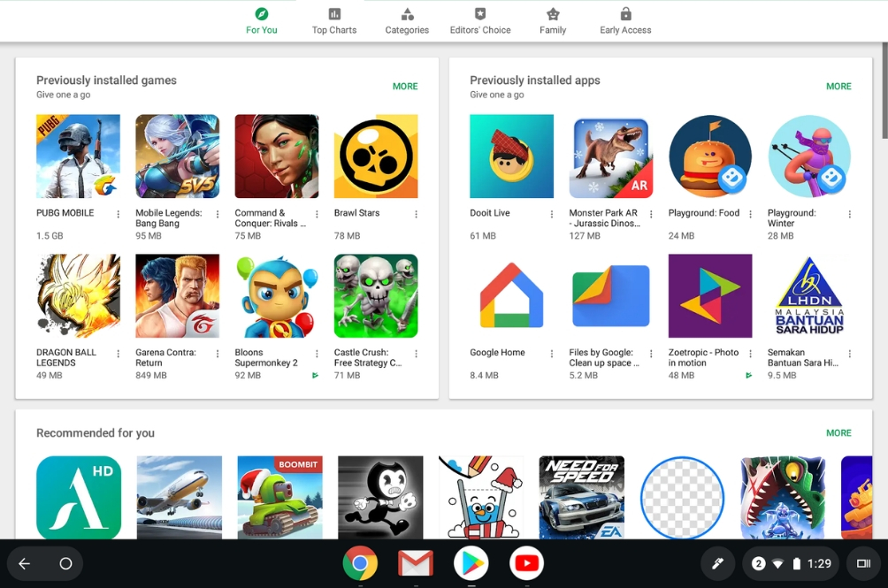The width and height of the screenshot is (888, 588).
Task: Open the overview window switcher icon
Action: coord(863,563)
